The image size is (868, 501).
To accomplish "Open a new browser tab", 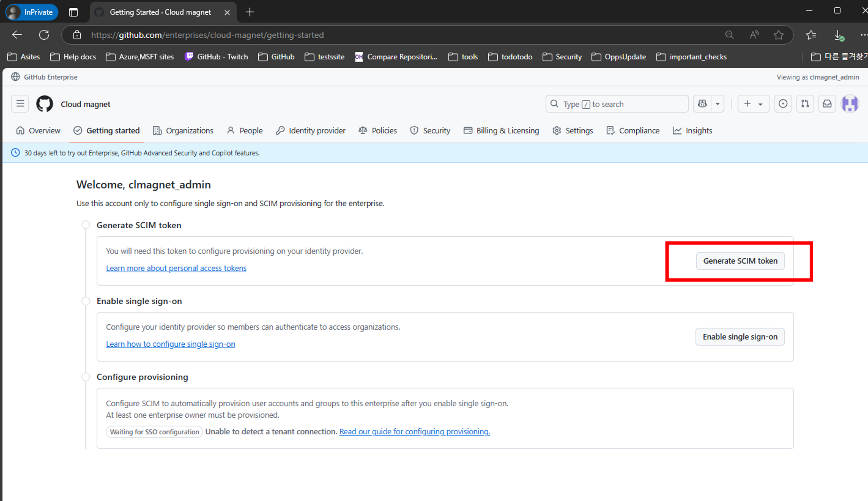I will 250,12.
